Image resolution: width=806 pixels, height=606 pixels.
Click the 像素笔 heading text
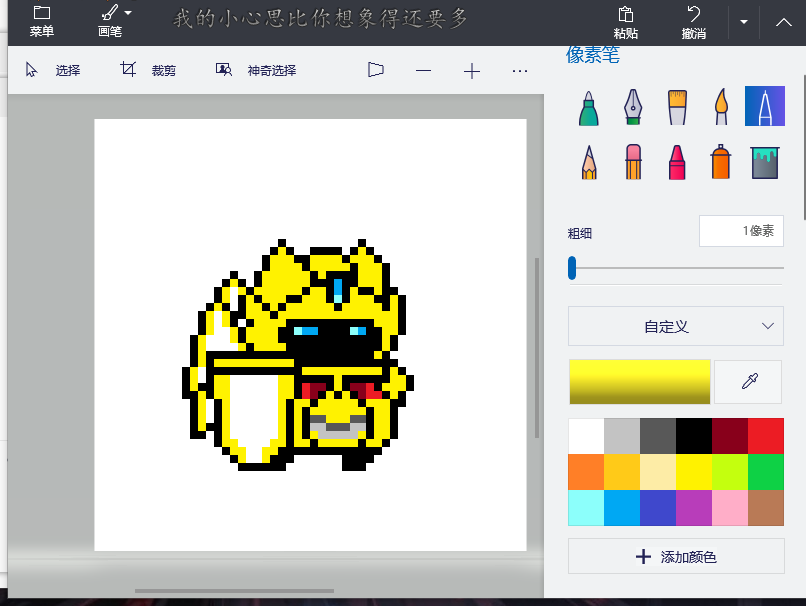pos(593,55)
